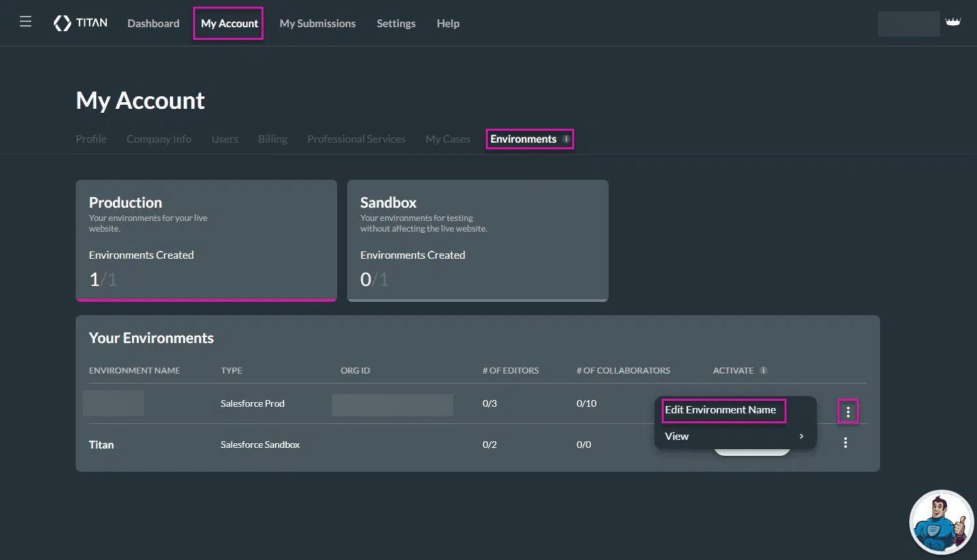Switch to the Billing tab
The width and height of the screenshot is (977, 560).
pyautogui.click(x=273, y=139)
